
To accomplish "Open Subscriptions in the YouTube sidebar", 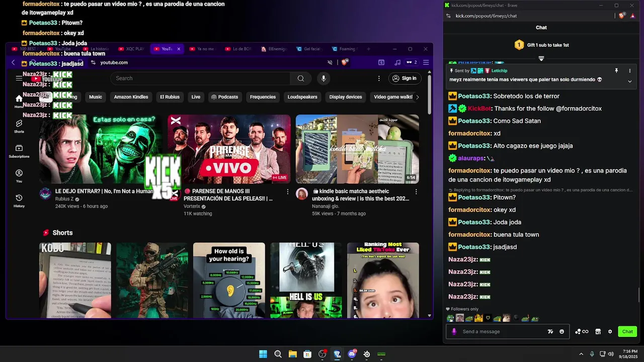I will tap(19, 151).
